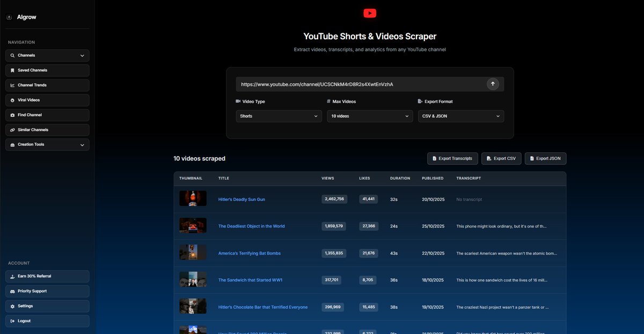Click the Priority Support Discord icon
644x334 pixels.
pyautogui.click(x=12, y=291)
